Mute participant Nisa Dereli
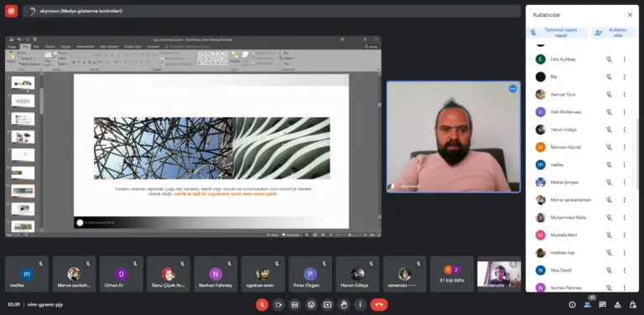The height and width of the screenshot is (315, 644). point(609,271)
